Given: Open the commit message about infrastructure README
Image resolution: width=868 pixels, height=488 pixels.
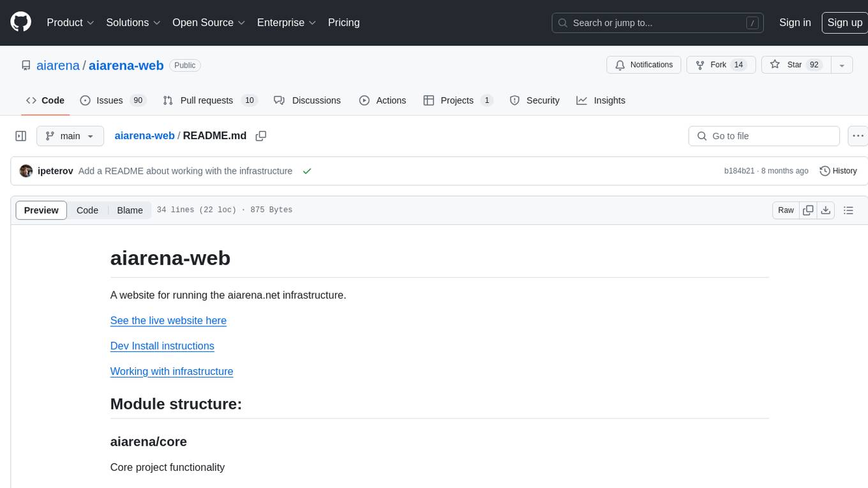Looking at the screenshot, I should pos(185,171).
